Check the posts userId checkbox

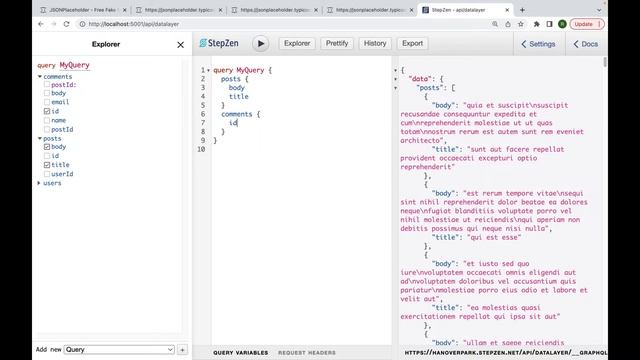pyautogui.click(x=47, y=173)
